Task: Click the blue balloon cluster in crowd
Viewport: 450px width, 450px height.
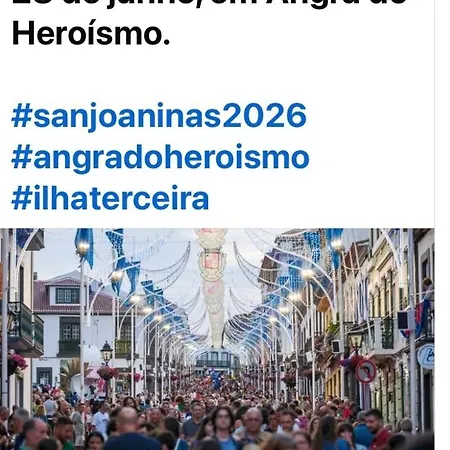Action: [x=217, y=379]
